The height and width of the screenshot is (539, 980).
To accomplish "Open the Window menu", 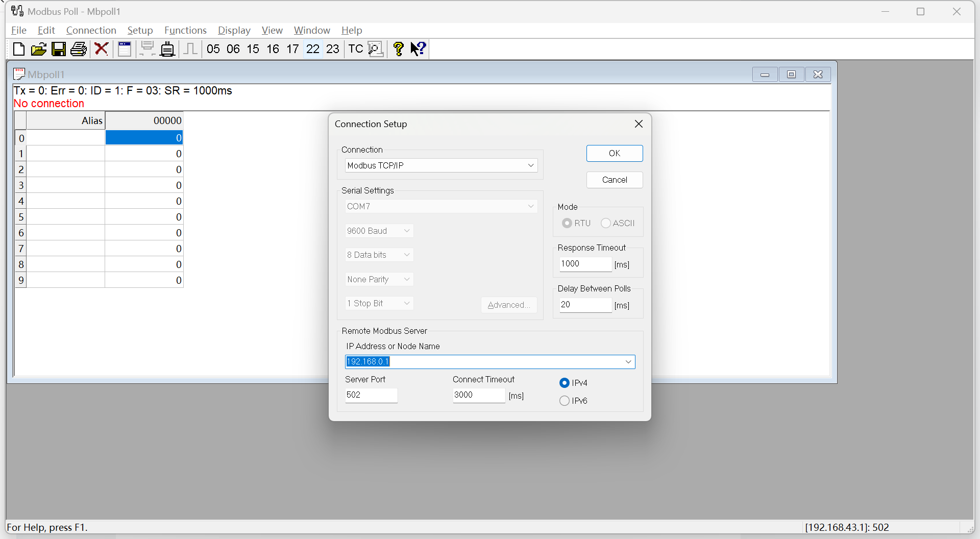I will click(x=312, y=30).
